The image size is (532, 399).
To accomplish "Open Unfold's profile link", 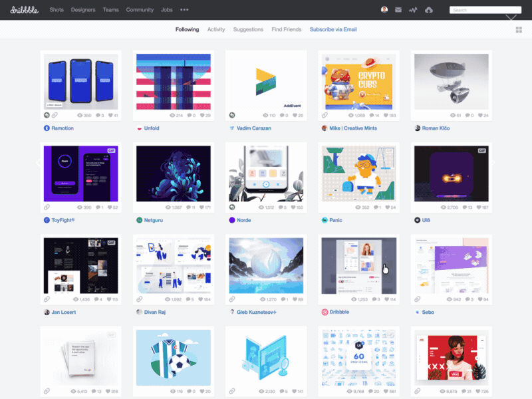I will point(152,128).
